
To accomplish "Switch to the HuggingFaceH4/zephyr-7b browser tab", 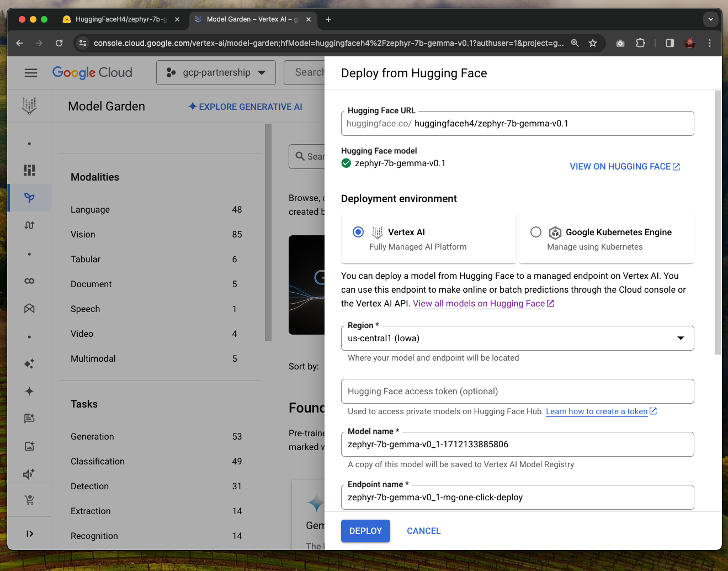I will pyautogui.click(x=121, y=19).
